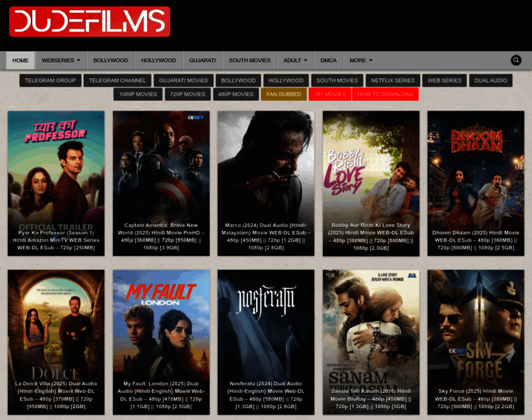This screenshot has height=420, width=532.
Task: Open the Marco (2024) movie poster
Action: [x=266, y=183]
